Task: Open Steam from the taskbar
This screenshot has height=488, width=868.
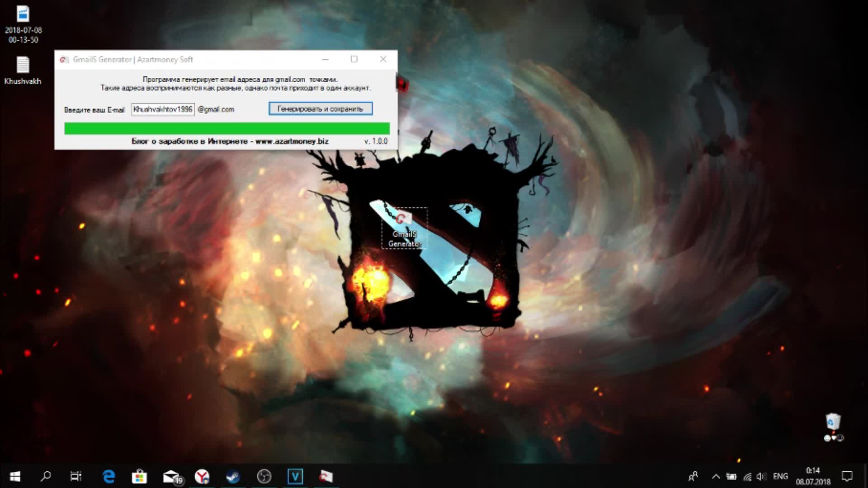Action: [x=233, y=476]
